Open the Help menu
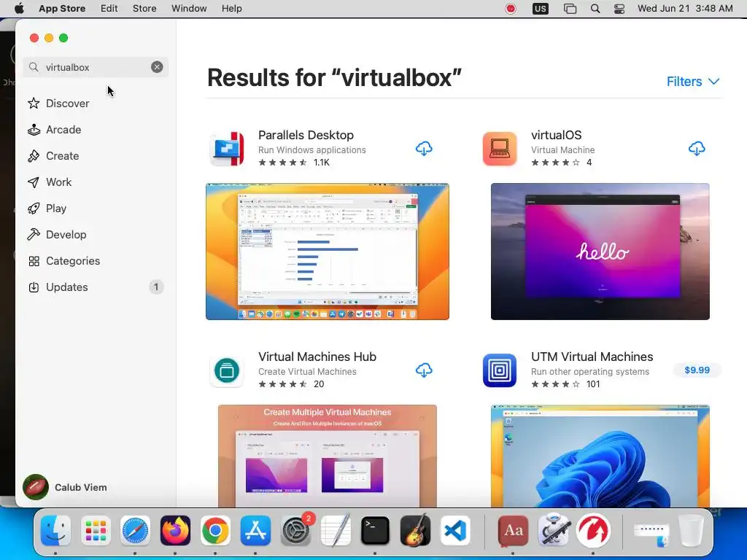The image size is (747, 560). (231, 9)
